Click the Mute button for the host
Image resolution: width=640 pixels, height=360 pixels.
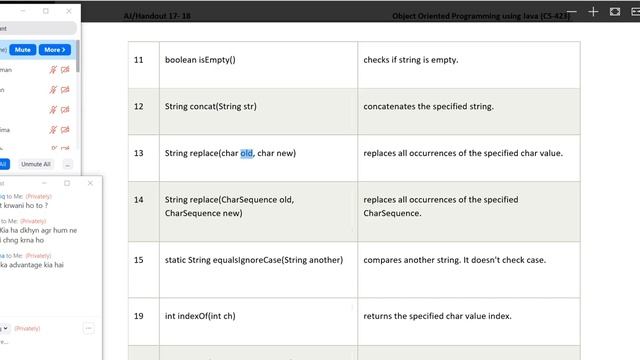(23, 49)
